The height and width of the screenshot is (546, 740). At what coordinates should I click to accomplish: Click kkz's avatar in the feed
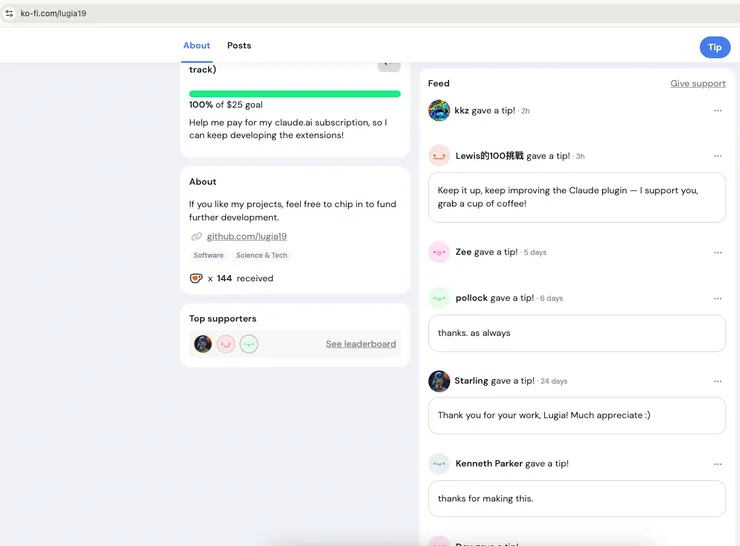pyautogui.click(x=439, y=110)
